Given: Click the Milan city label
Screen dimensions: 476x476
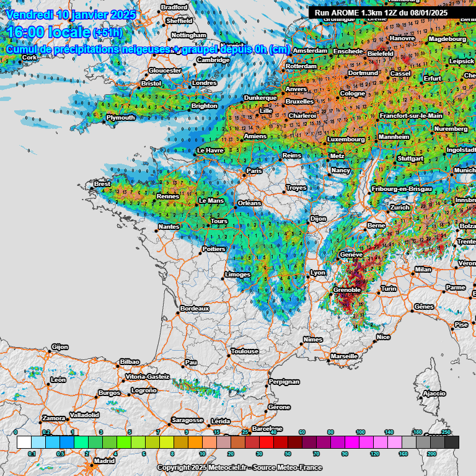Looking at the screenshot, I should point(423,270).
